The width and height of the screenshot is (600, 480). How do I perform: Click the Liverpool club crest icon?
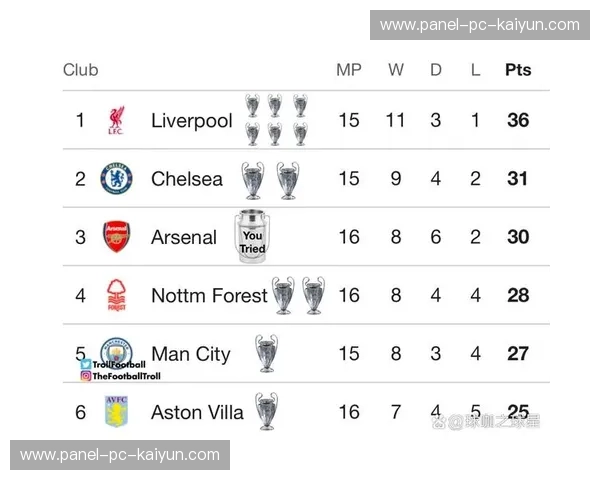tap(116, 121)
